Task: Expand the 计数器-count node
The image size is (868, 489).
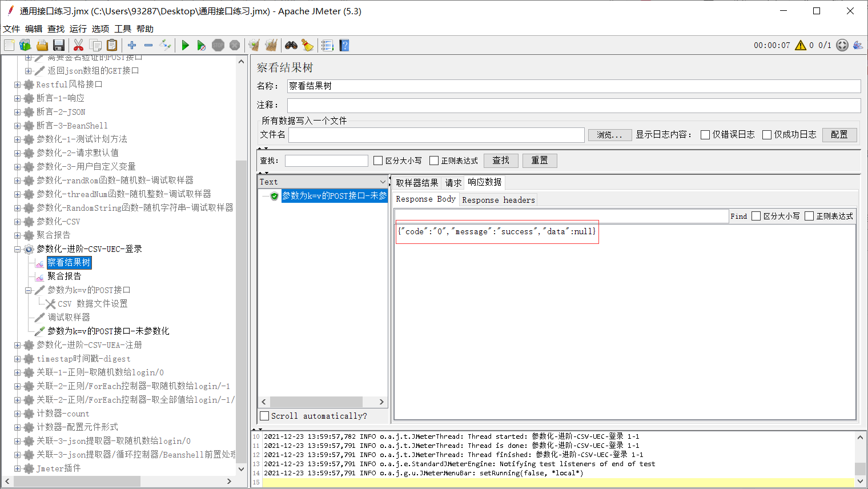Action: [x=17, y=414]
